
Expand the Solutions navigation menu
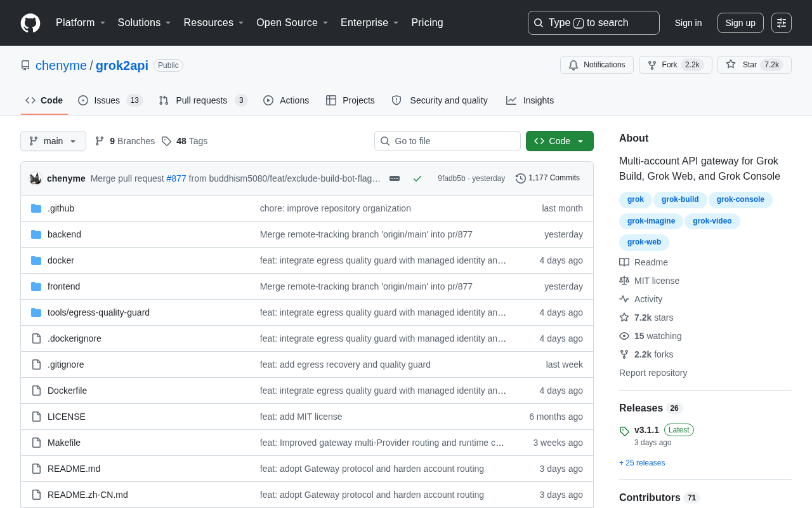(x=145, y=23)
